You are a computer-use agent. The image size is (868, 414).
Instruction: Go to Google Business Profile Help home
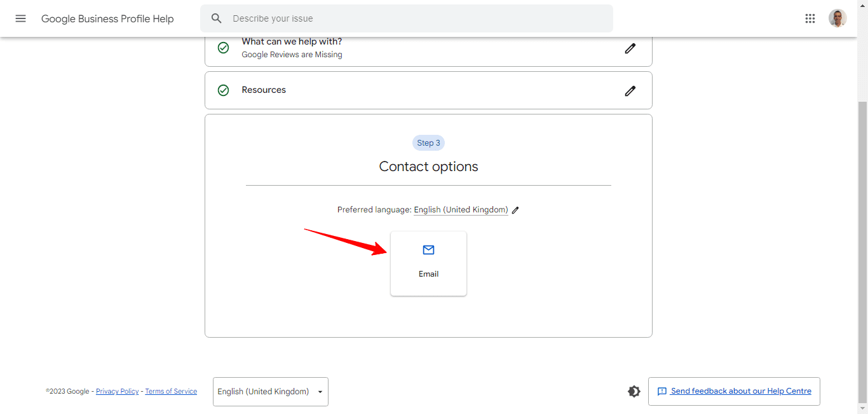107,18
